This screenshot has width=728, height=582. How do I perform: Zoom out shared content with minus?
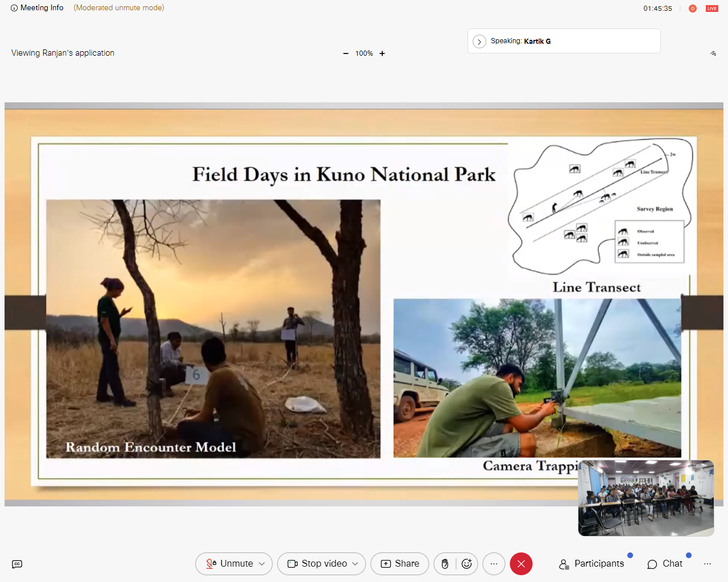point(346,53)
